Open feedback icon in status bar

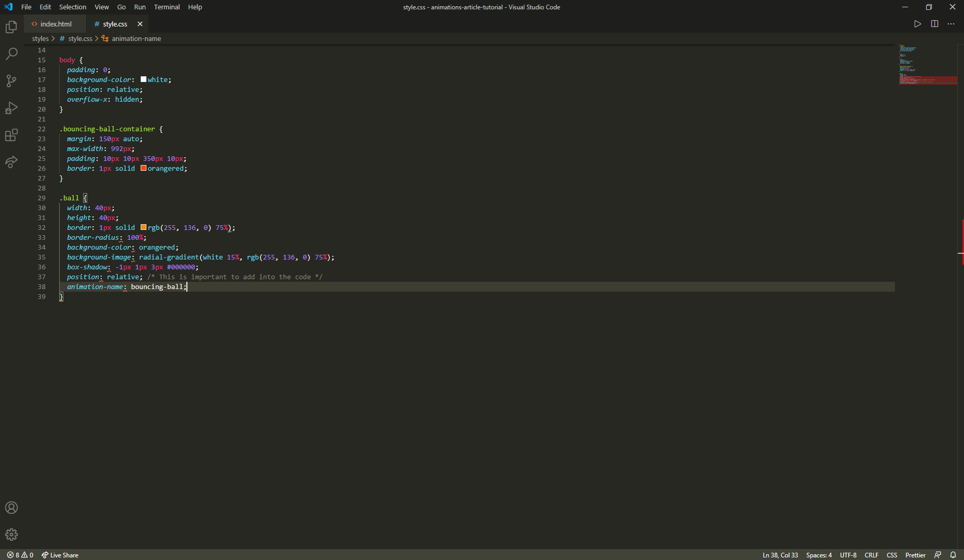pos(938,555)
